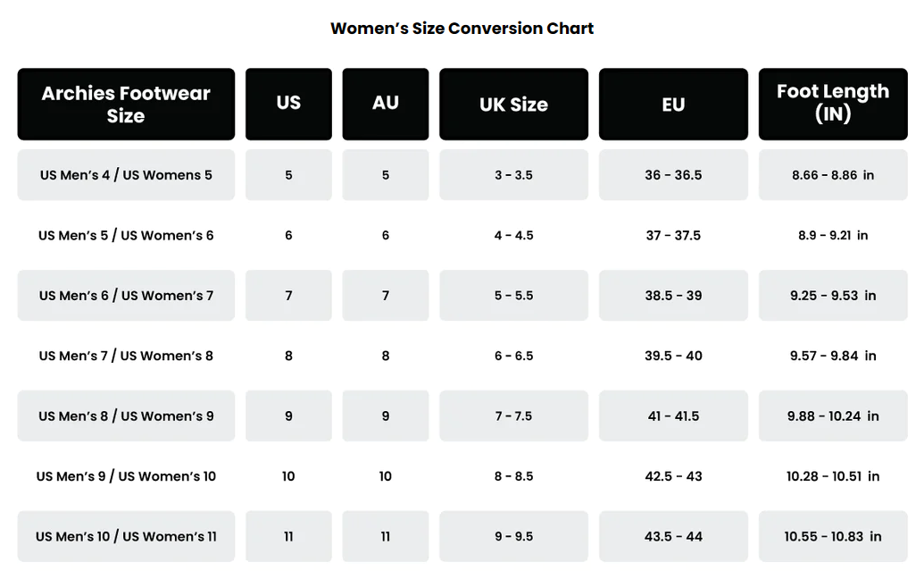The image size is (924, 579).
Task: Click the UK size 3 - 3.5 cell
Action: 513,175
